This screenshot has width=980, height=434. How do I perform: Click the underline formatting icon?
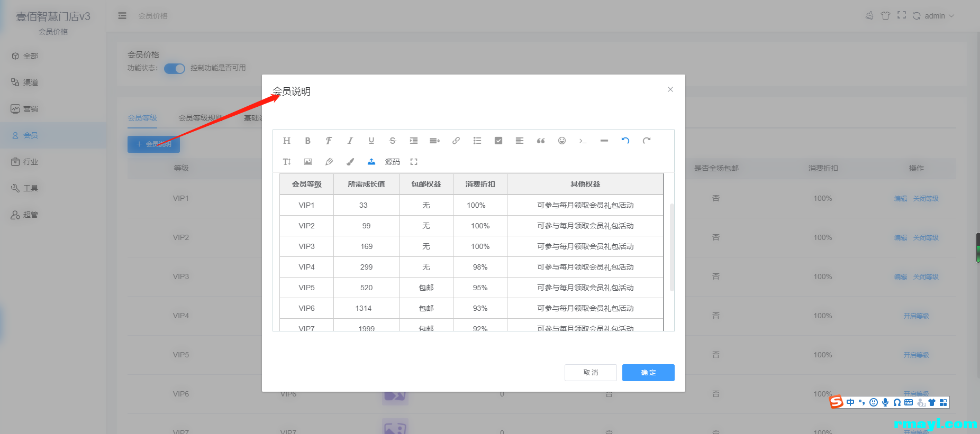371,141
